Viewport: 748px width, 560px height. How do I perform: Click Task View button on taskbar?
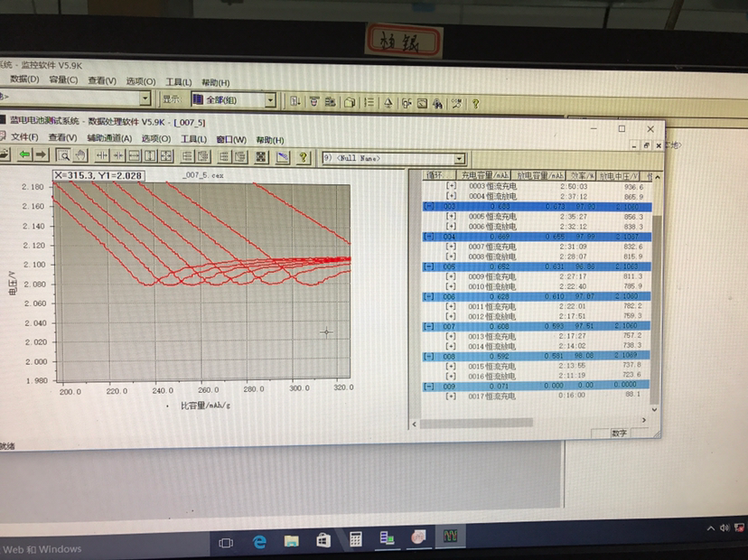point(226,543)
